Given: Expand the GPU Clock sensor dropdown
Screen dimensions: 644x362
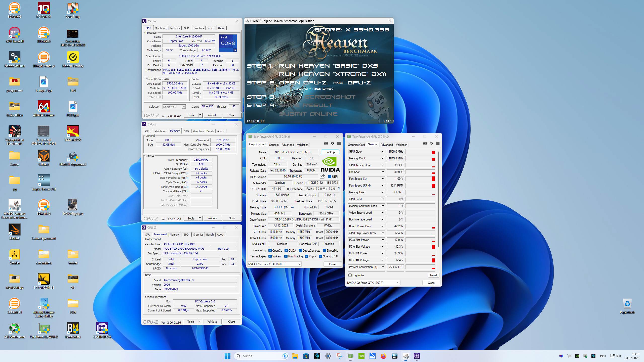Looking at the screenshot, I should point(383,152).
